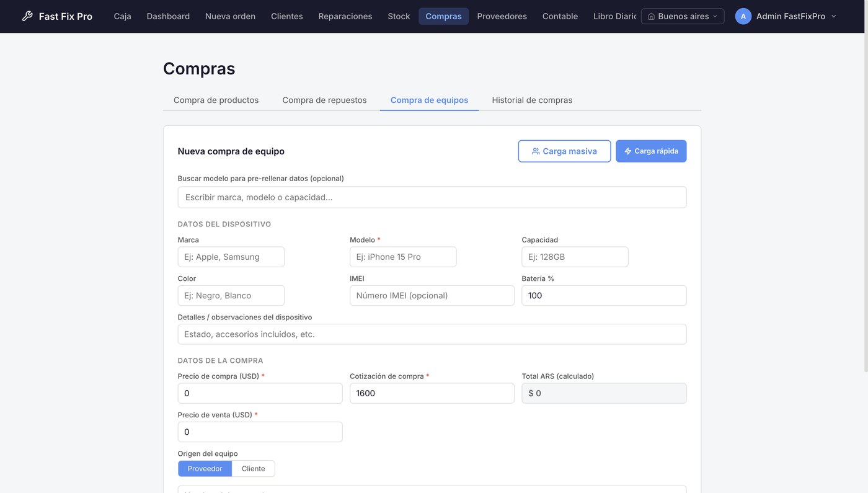Go to the Contable section
The image size is (868, 493).
click(x=560, y=16)
